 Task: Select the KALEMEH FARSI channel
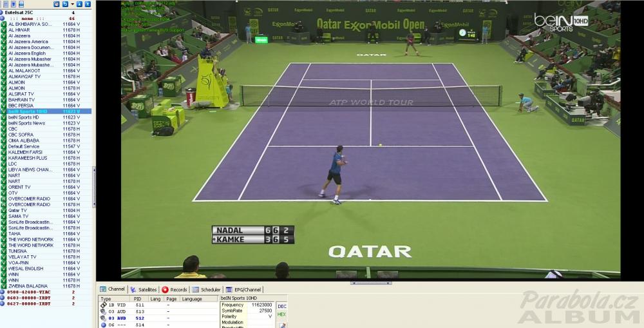(x=46, y=152)
